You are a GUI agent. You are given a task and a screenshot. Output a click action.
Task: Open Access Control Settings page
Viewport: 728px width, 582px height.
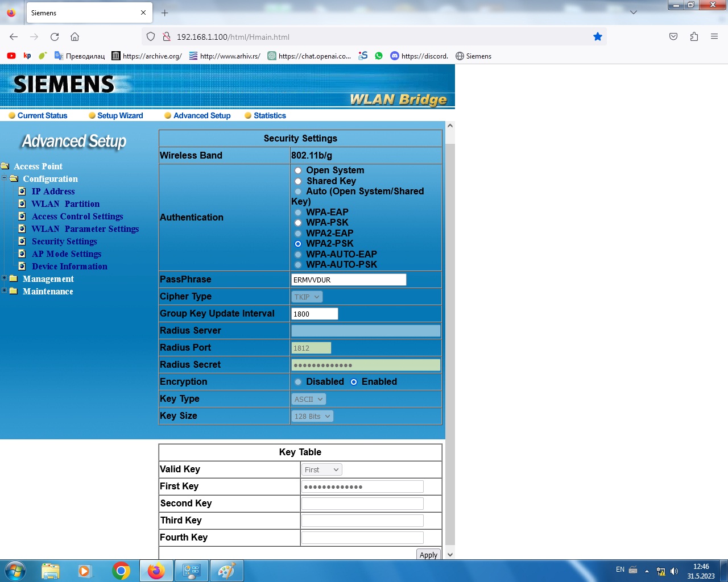click(77, 217)
